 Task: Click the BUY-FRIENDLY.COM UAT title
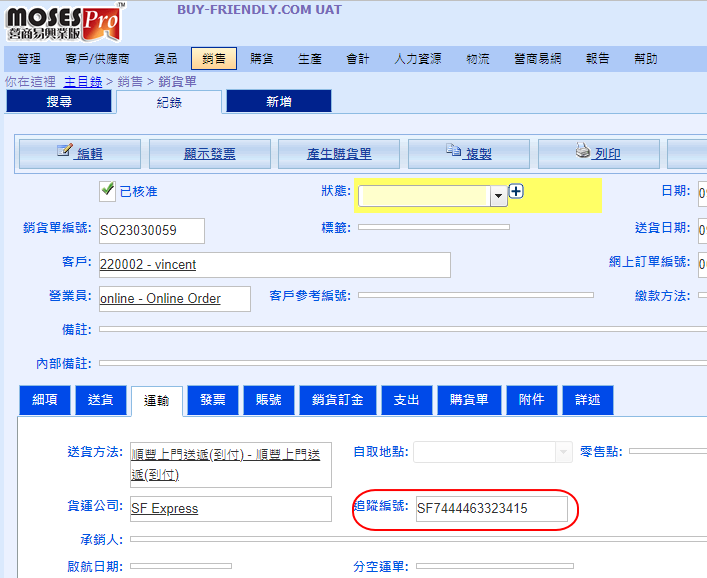click(x=259, y=9)
